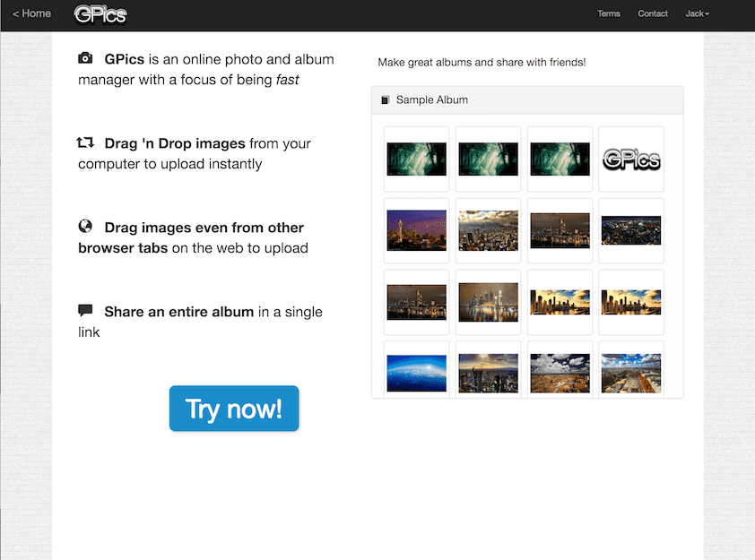Open the third green forest thumbnail
The height and width of the screenshot is (560, 755).
[x=560, y=159]
